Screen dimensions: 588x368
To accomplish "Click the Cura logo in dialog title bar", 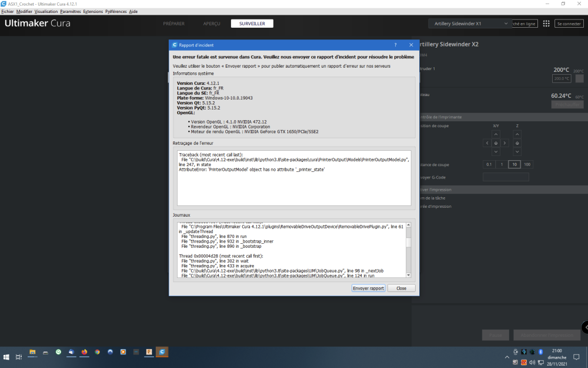I will [175, 45].
